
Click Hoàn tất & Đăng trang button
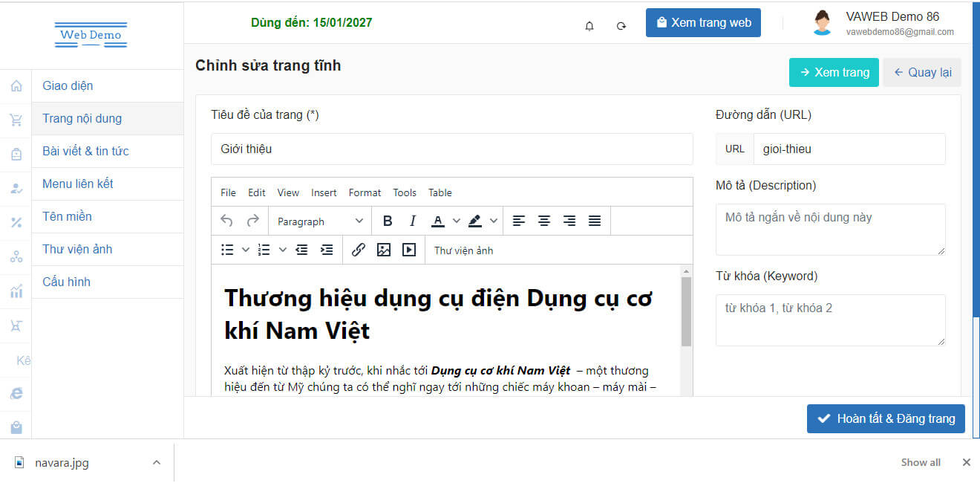886,418
